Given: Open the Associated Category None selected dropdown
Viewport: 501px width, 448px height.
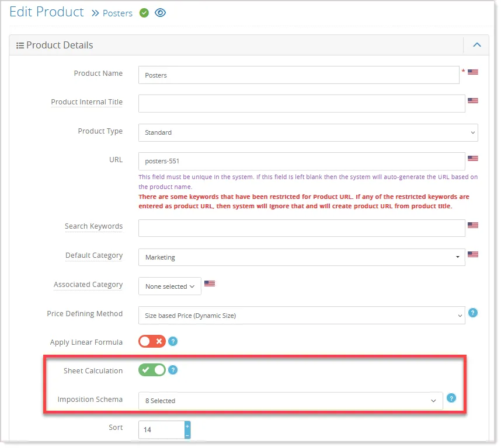Looking at the screenshot, I should 170,286.
